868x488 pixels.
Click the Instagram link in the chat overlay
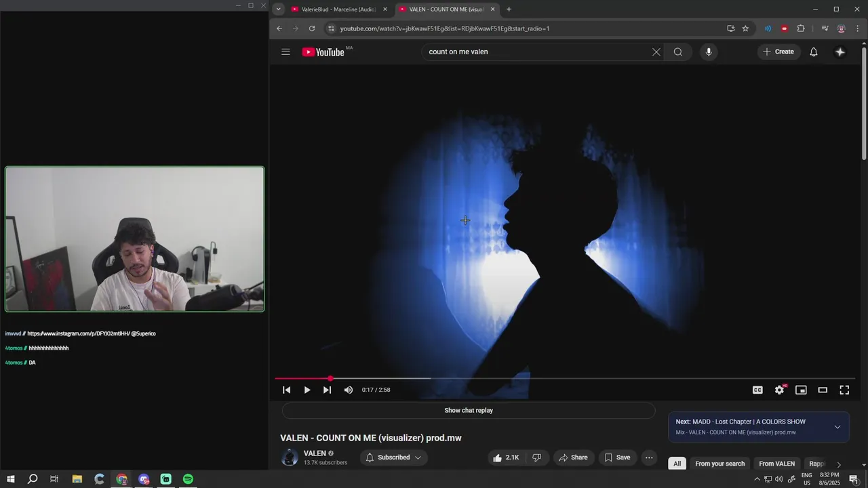click(x=79, y=333)
